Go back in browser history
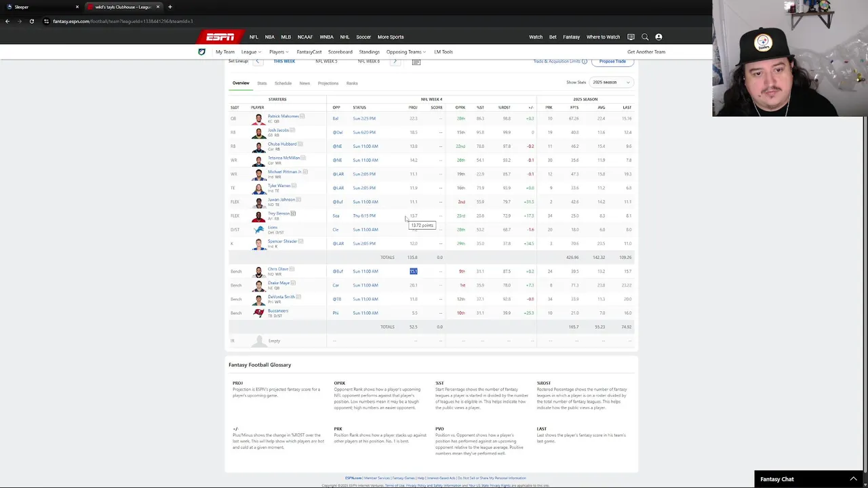Screen dimensions: 868x488 7,21
